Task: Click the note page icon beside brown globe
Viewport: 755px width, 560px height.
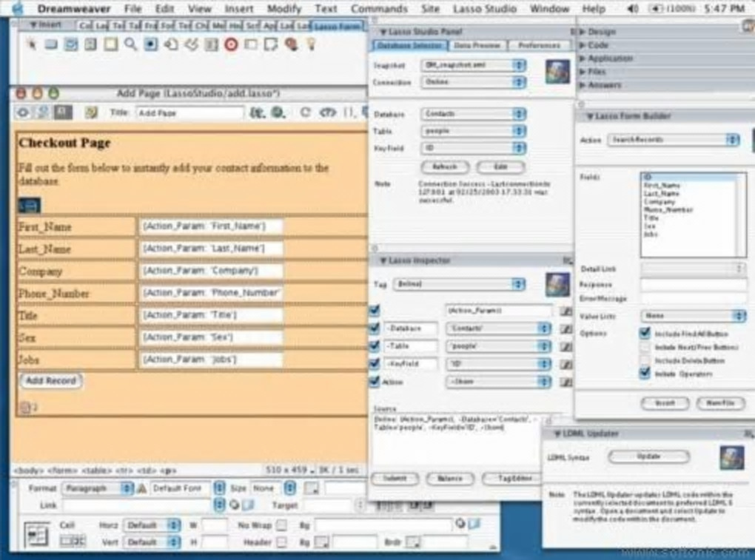Action: [x=271, y=44]
